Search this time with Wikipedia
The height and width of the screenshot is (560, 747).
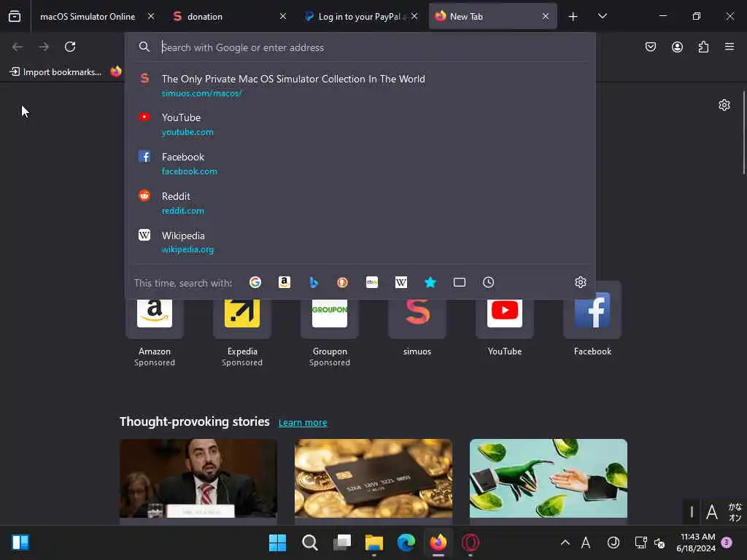[401, 282]
